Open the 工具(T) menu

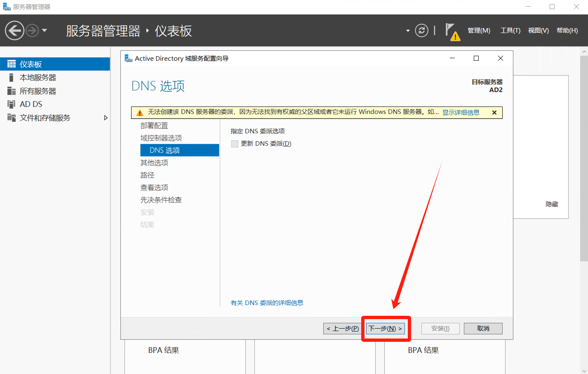510,31
